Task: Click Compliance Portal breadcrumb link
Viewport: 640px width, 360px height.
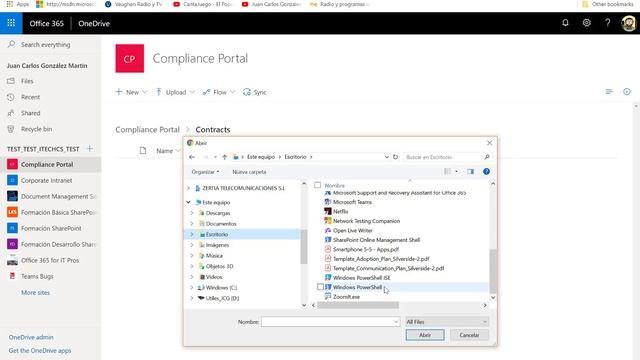Action: [x=147, y=129]
